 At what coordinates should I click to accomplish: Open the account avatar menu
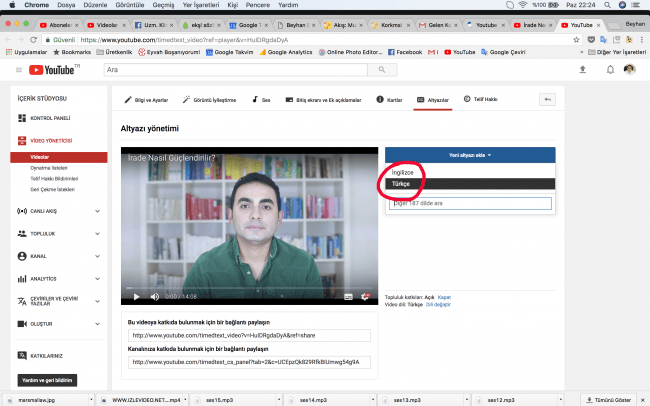pos(630,70)
